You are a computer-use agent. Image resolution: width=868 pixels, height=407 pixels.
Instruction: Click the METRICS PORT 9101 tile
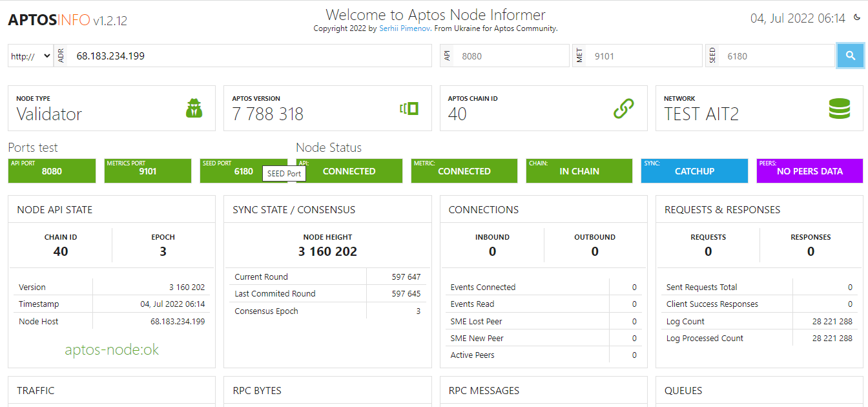(148, 171)
